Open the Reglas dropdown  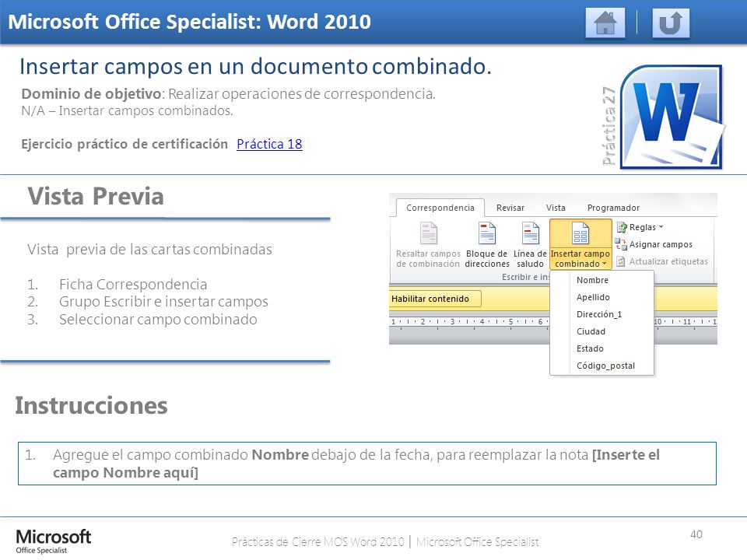point(640,227)
